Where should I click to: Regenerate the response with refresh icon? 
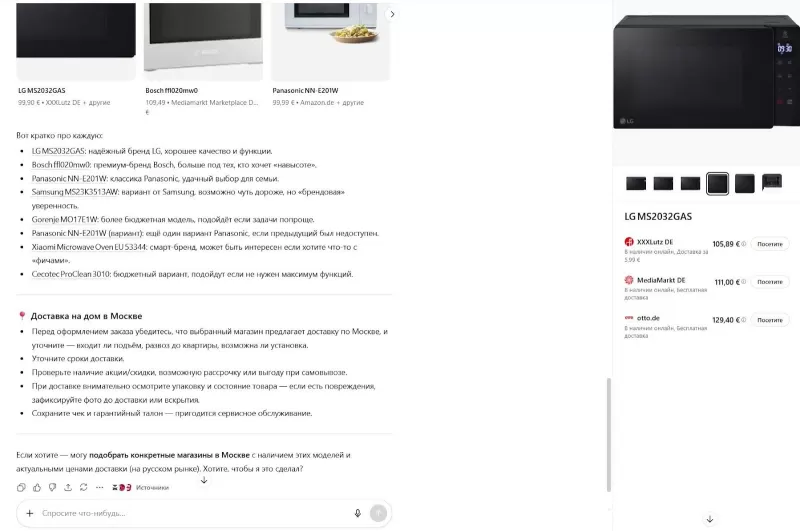(84, 488)
